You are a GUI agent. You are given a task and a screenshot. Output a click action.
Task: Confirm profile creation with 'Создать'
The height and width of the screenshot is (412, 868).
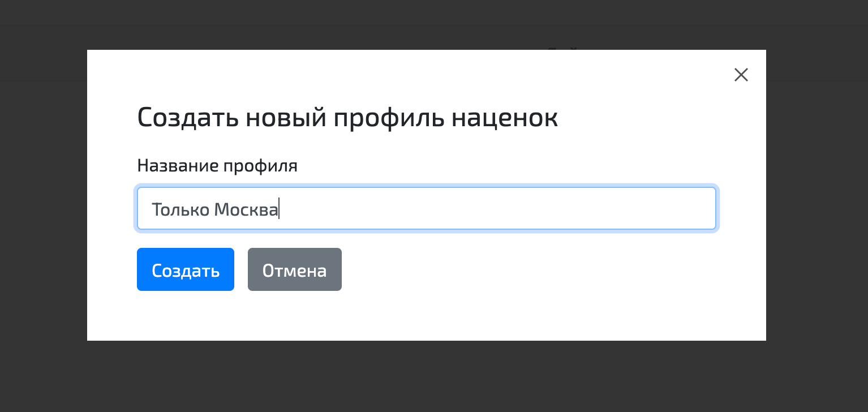tap(185, 269)
